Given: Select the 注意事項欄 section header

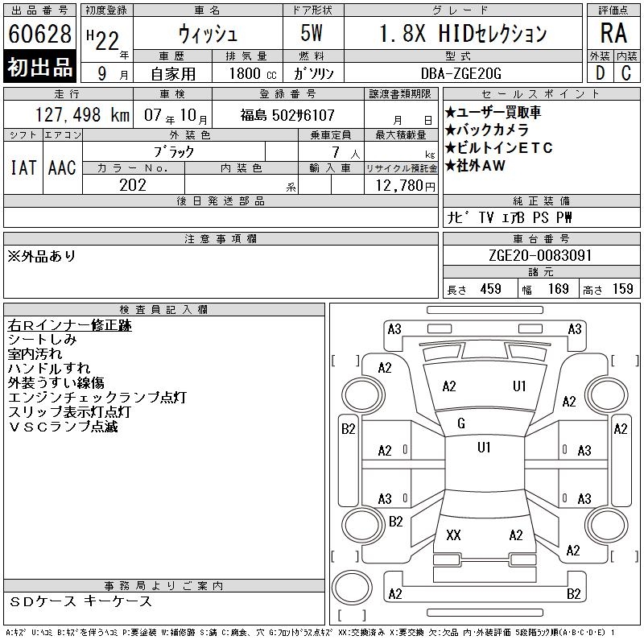Looking at the screenshot, I should pyautogui.click(x=221, y=238).
